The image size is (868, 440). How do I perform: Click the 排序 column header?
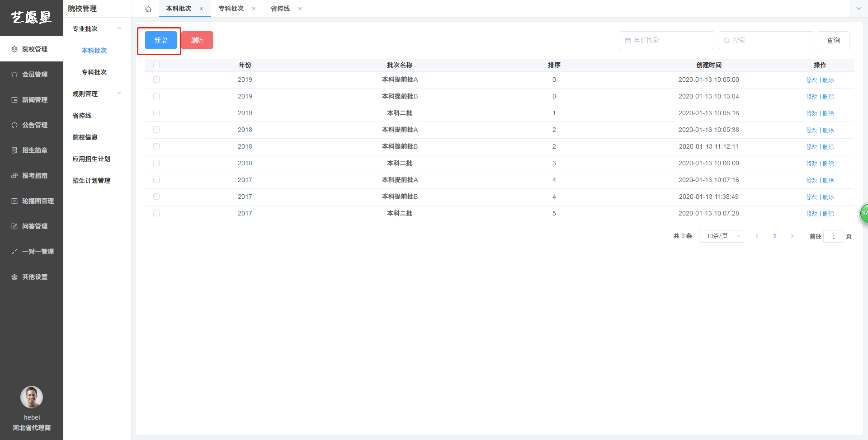point(554,65)
